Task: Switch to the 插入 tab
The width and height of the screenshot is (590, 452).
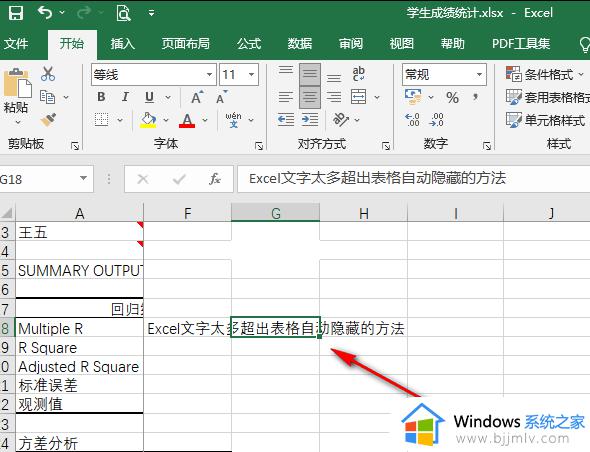Action: coord(122,44)
